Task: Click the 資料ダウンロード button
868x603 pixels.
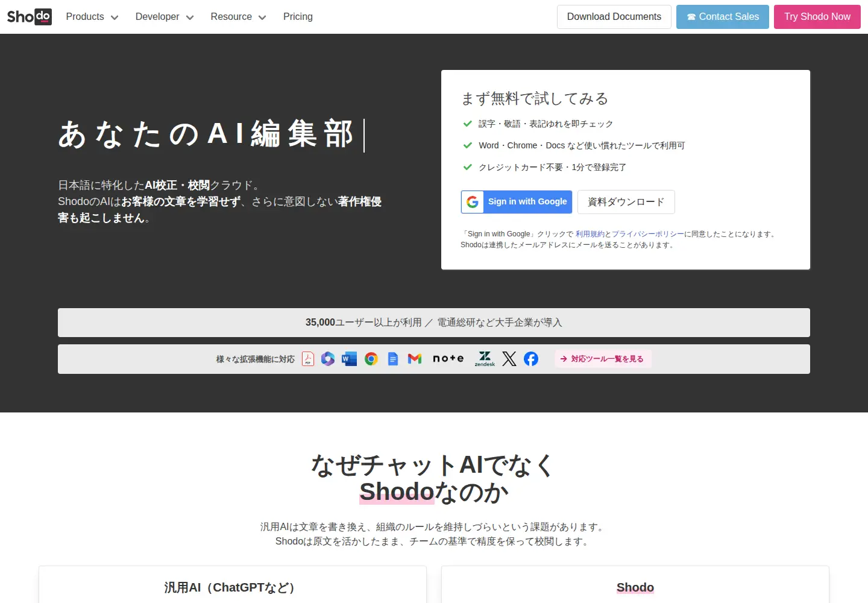Action: pyautogui.click(x=626, y=202)
